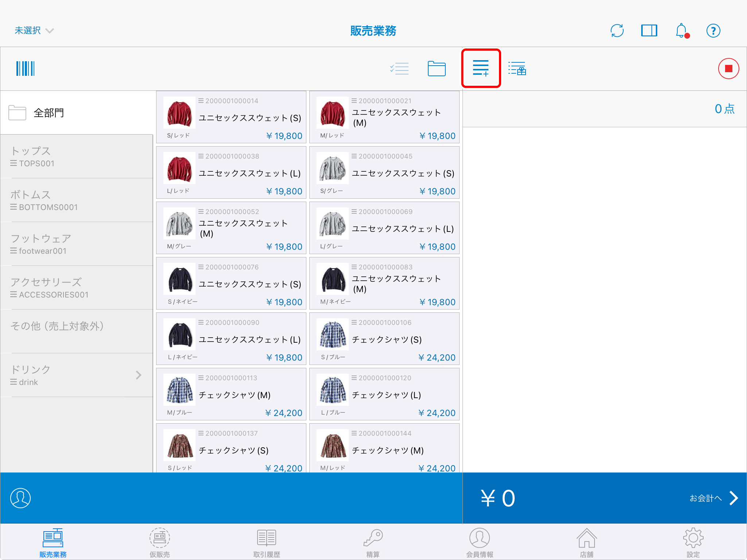Tap the barcode scanner icon
Viewport: 747px width, 560px height.
[x=25, y=69]
